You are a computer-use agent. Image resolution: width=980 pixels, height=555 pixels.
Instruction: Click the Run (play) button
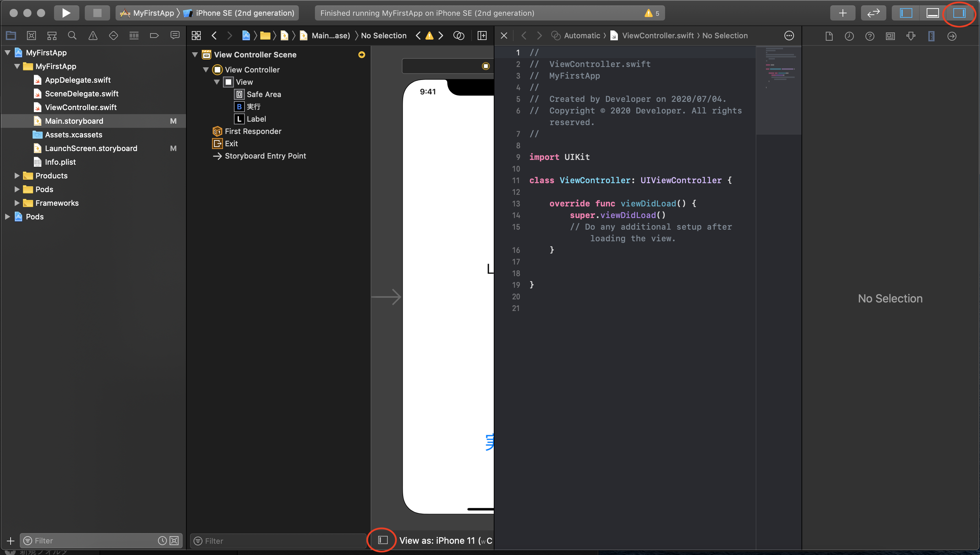(66, 13)
